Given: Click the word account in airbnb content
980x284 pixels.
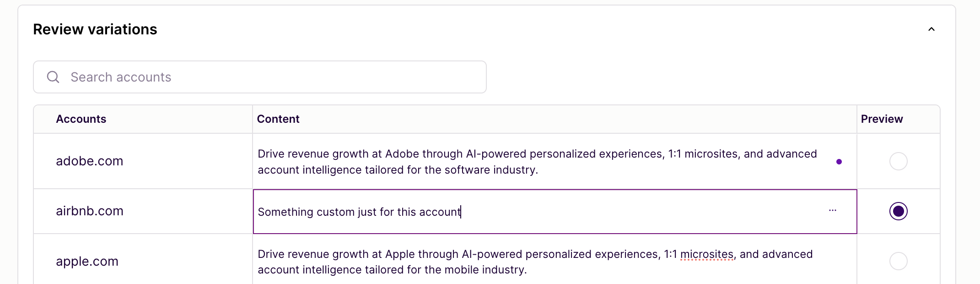Looking at the screenshot, I should (x=440, y=212).
